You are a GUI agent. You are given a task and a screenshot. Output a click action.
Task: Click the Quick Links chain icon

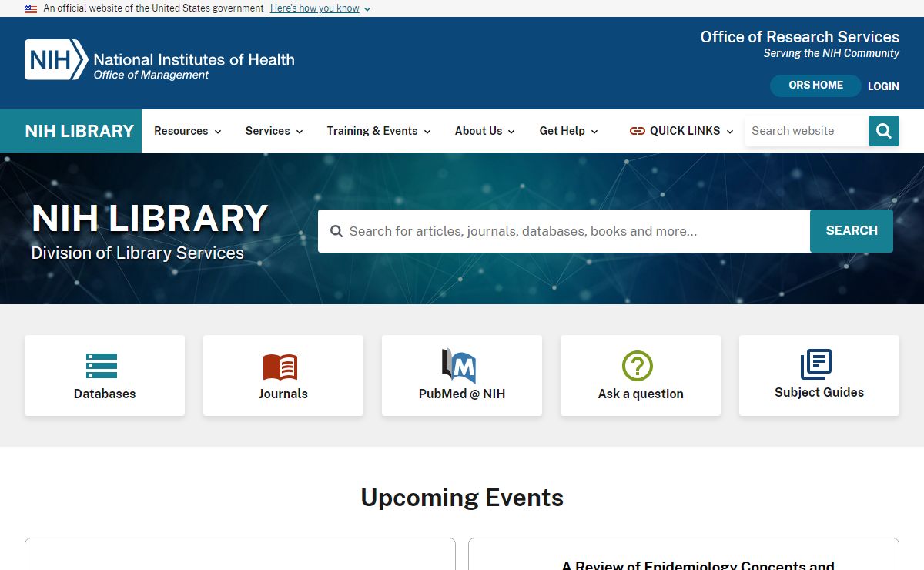click(x=637, y=131)
